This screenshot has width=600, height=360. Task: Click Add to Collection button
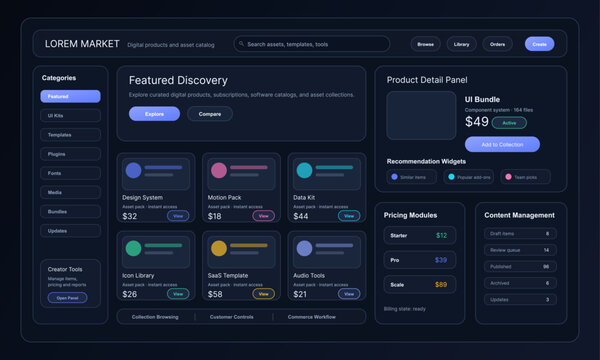(502, 144)
